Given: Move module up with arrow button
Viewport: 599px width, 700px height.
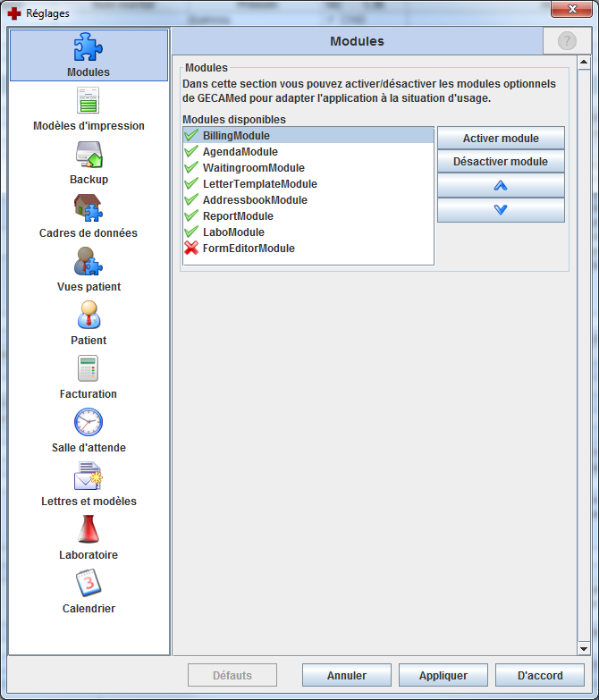Looking at the screenshot, I should point(501,185).
